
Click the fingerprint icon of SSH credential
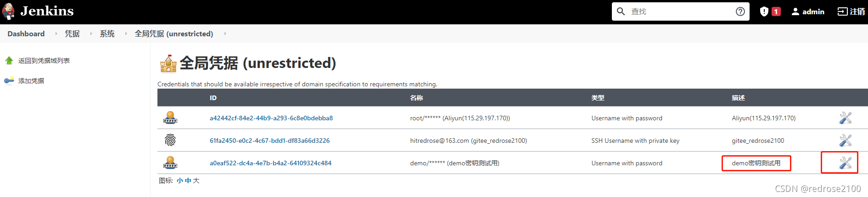[x=170, y=141]
